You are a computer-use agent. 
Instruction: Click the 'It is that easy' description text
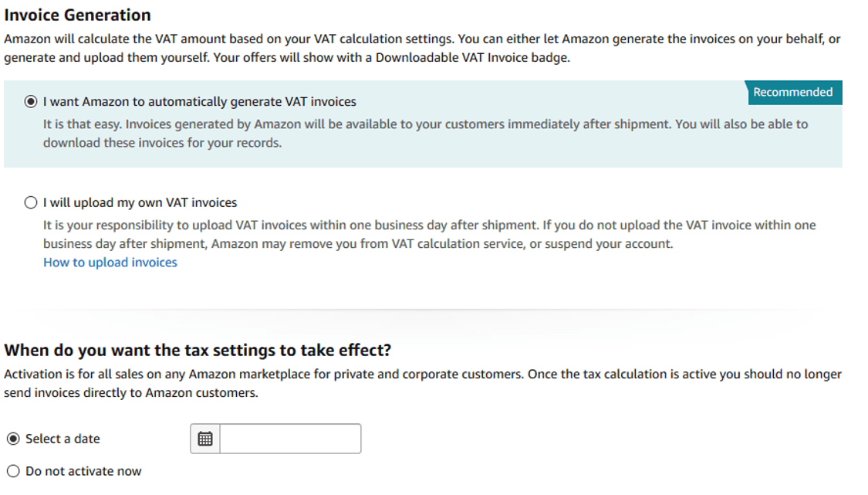[x=424, y=124]
